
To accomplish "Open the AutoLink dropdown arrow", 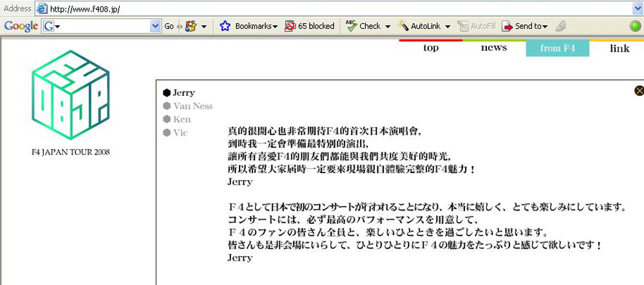I will point(448,26).
